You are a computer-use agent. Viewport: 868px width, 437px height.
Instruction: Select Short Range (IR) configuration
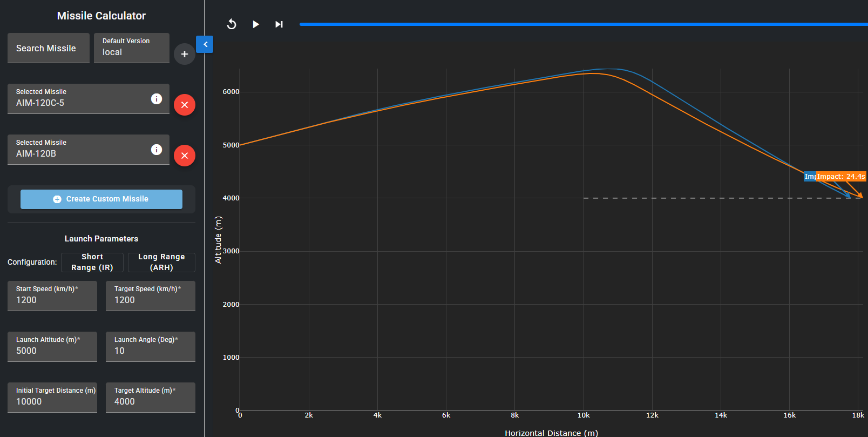click(92, 262)
